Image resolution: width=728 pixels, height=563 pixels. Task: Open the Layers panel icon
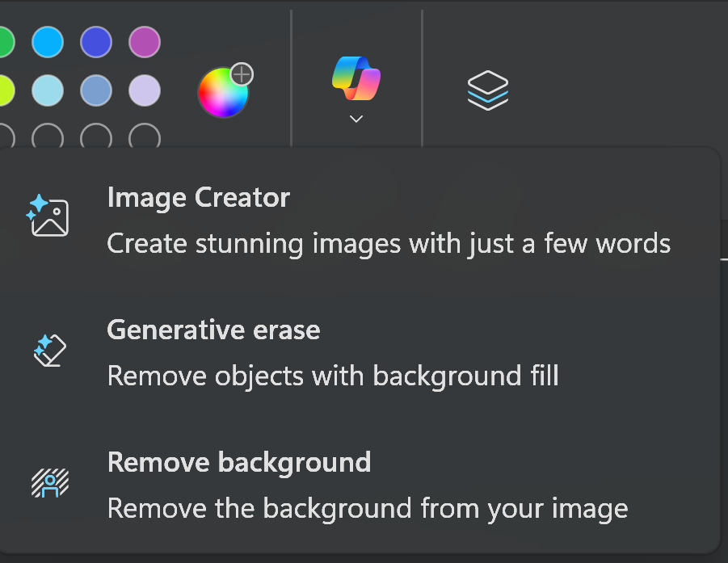point(488,90)
